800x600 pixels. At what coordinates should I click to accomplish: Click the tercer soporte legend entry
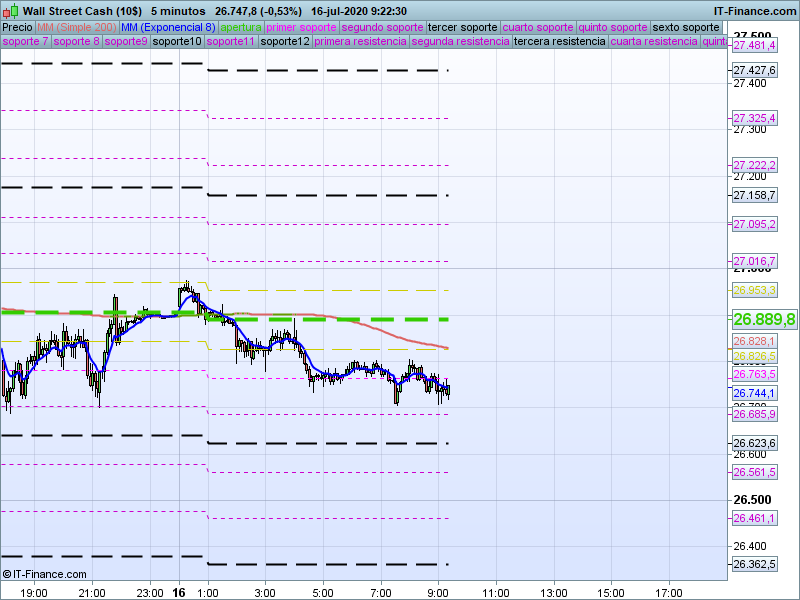click(x=462, y=27)
